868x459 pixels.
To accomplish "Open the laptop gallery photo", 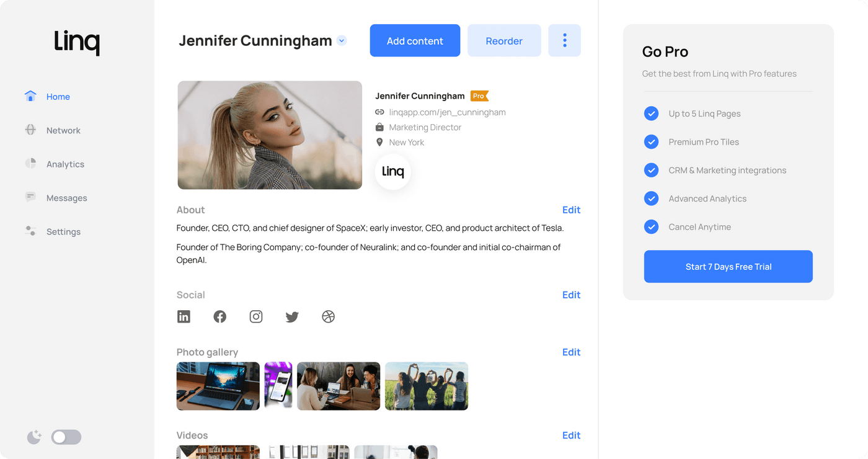I will click(x=218, y=386).
